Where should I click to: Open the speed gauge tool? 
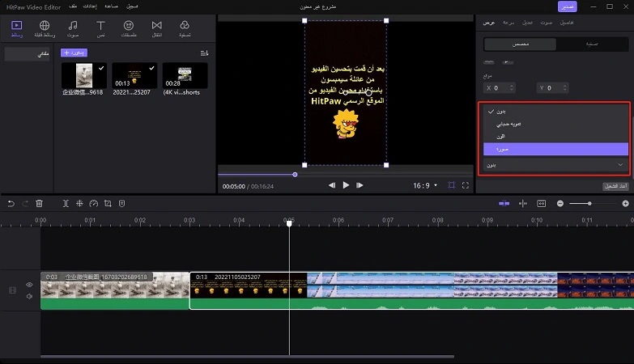click(93, 204)
